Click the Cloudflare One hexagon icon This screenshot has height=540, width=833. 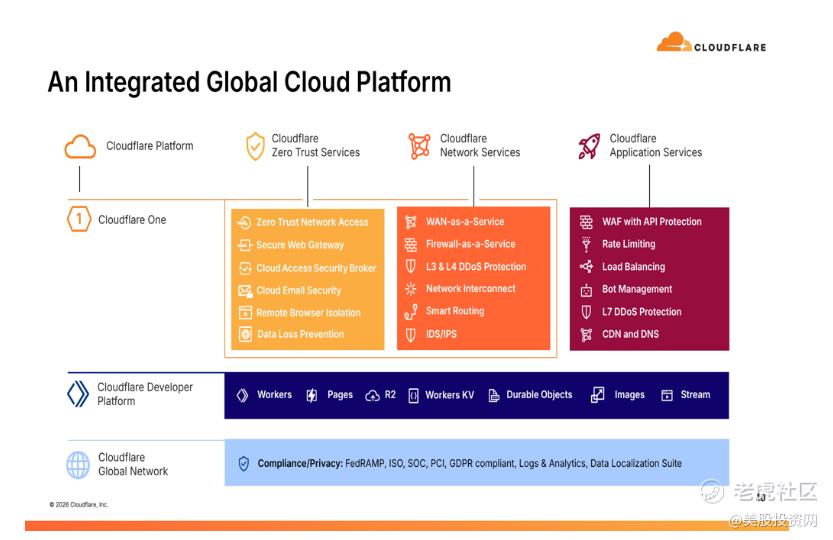pos(79,219)
